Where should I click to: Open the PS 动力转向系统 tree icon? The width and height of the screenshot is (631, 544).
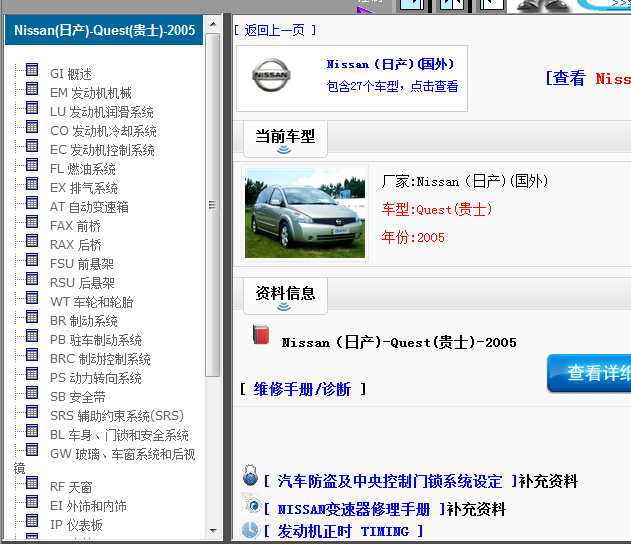[32, 374]
